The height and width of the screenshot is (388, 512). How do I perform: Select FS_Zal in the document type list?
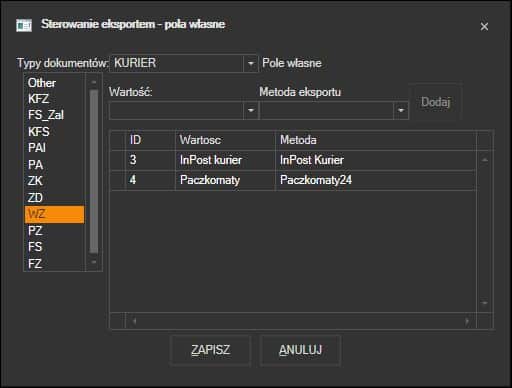(x=54, y=115)
